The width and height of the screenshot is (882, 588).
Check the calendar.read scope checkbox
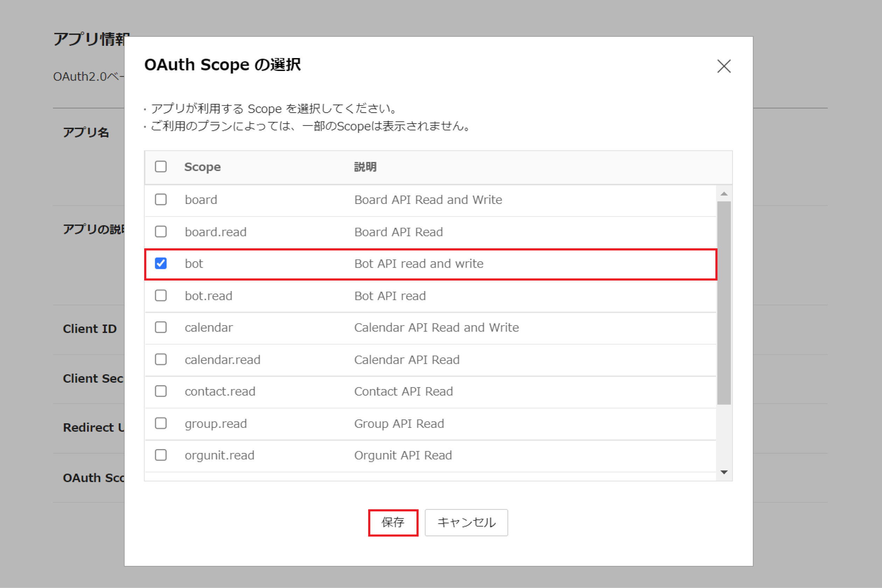[161, 360]
